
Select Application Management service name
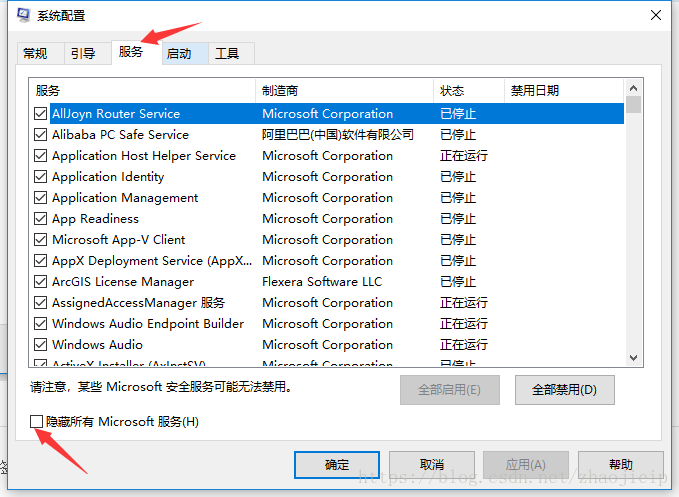pos(125,198)
